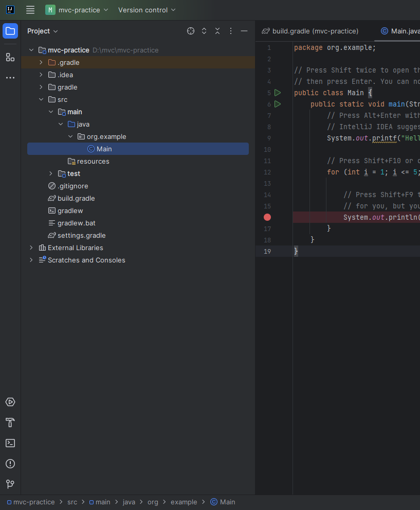Click main in the breadcrumb bar
420x510 pixels.
tap(100, 502)
